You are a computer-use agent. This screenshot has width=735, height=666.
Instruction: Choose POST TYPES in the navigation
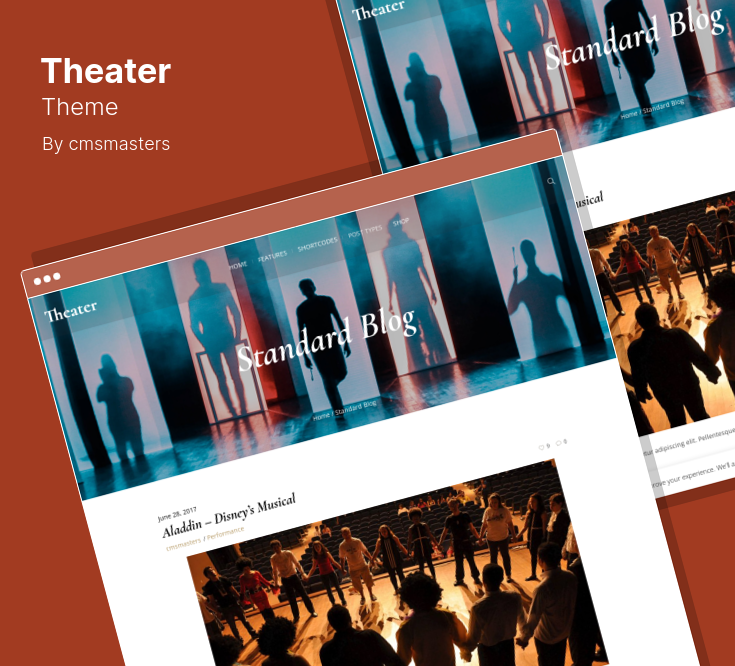coord(365,231)
